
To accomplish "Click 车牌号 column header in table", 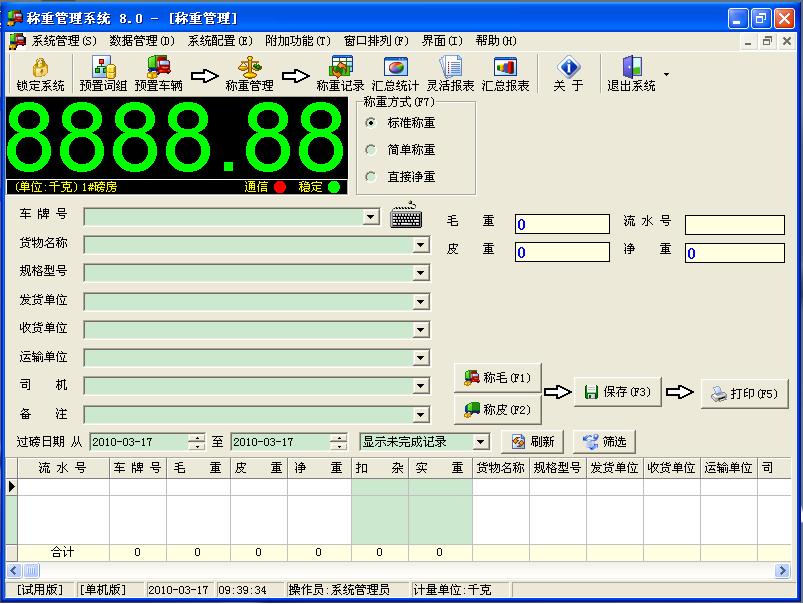I will (x=138, y=468).
